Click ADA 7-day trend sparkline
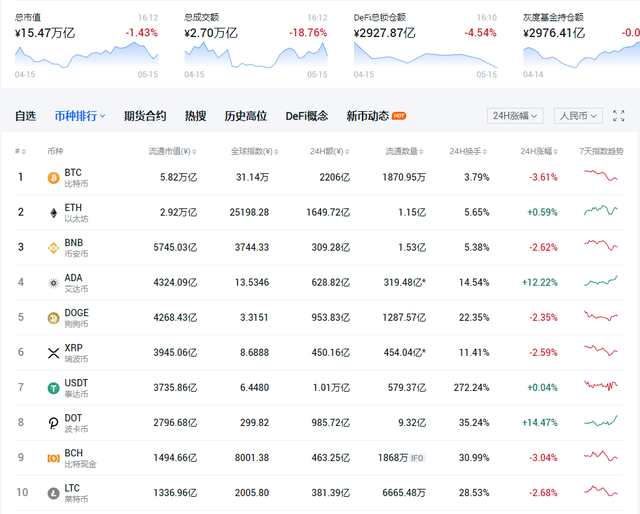Image resolution: width=640 pixels, height=514 pixels. 601,281
